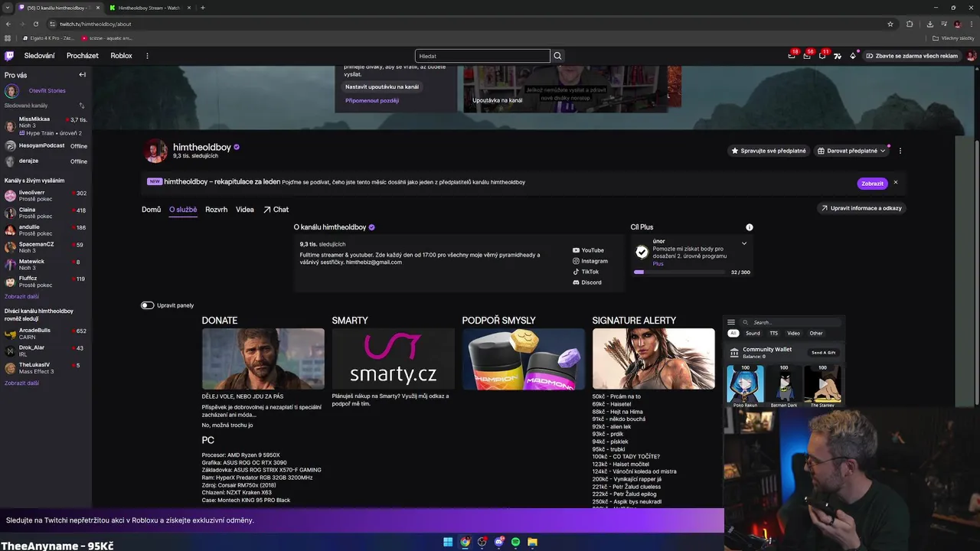The image size is (980, 551).
Task: Focus the Hledat search field
Action: coord(482,56)
